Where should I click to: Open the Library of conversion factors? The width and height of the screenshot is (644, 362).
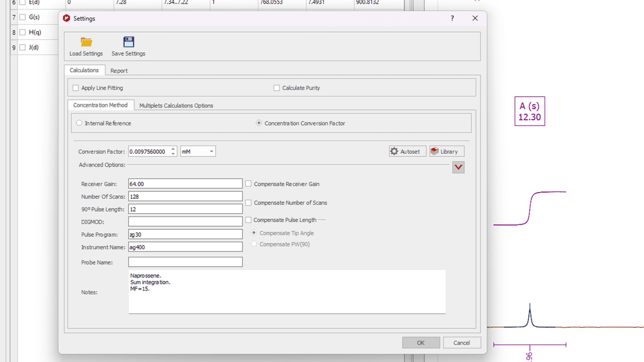click(447, 151)
